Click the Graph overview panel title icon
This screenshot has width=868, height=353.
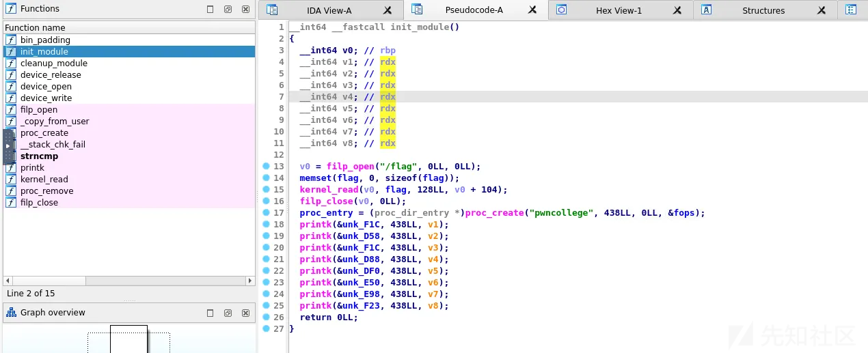[x=11, y=313]
